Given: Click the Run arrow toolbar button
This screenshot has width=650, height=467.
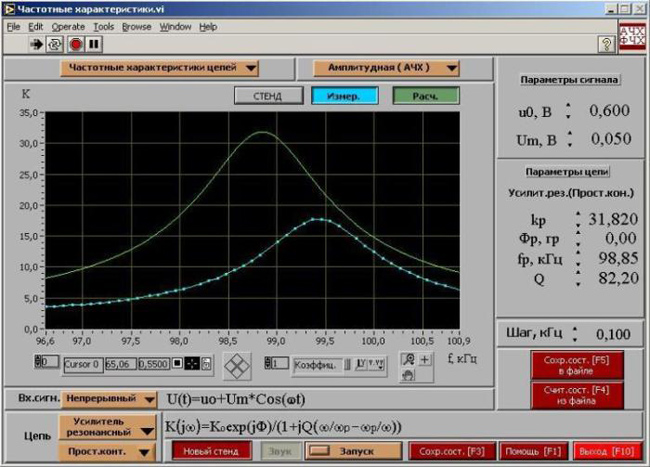Looking at the screenshot, I should tap(36, 44).
